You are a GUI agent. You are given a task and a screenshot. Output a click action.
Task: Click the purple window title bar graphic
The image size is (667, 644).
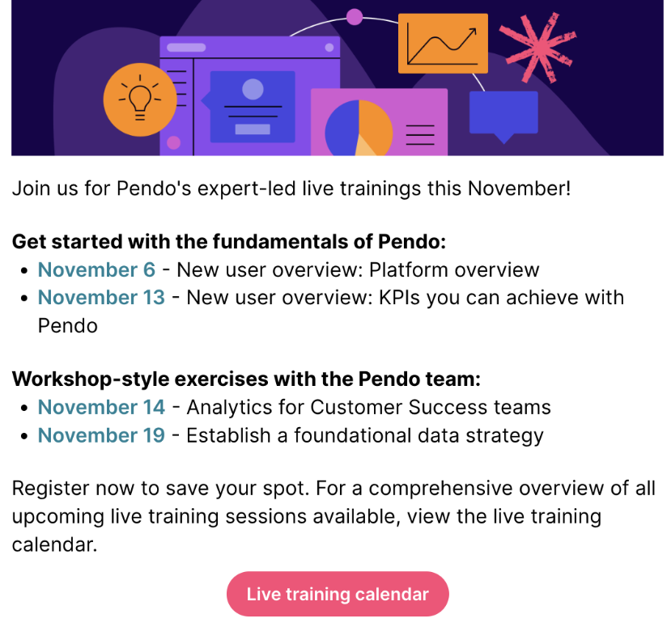[x=249, y=47]
